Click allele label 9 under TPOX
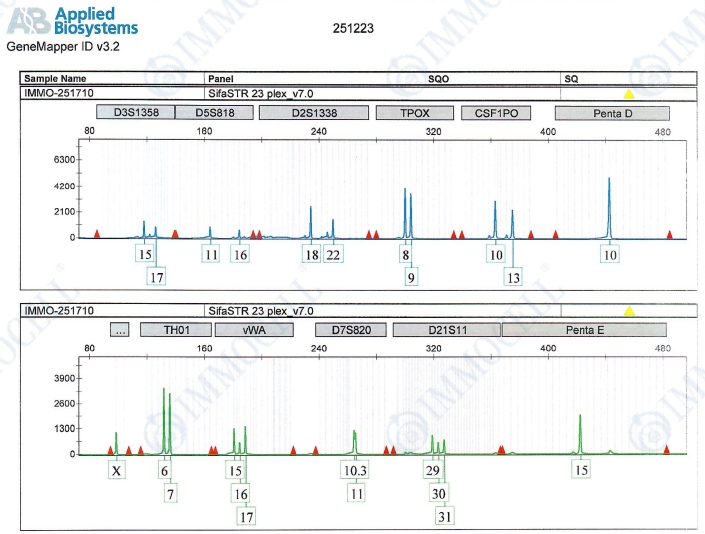The image size is (705, 534). click(411, 277)
